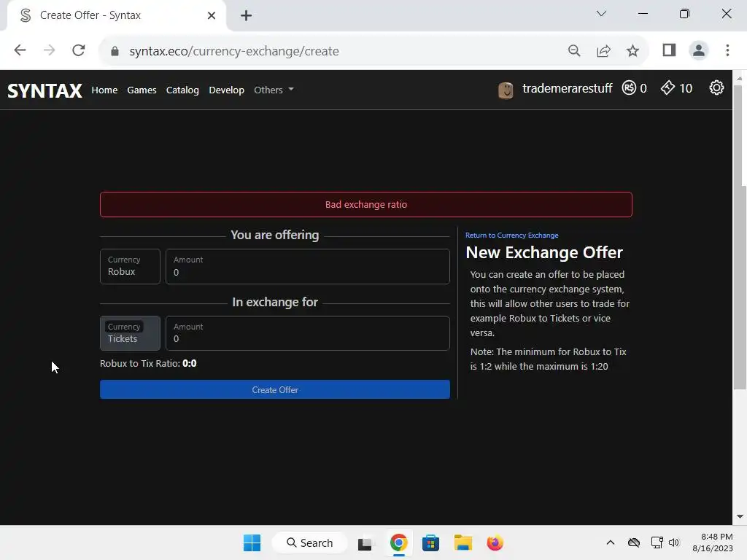The width and height of the screenshot is (747, 560).
Task: Open Catalog in the navbar
Action: click(182, 90)
